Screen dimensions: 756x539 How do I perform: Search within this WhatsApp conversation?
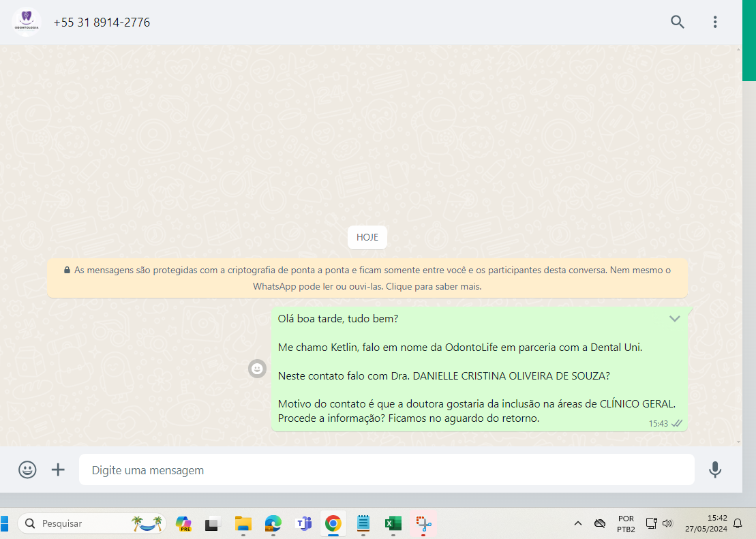pos(678,22)
